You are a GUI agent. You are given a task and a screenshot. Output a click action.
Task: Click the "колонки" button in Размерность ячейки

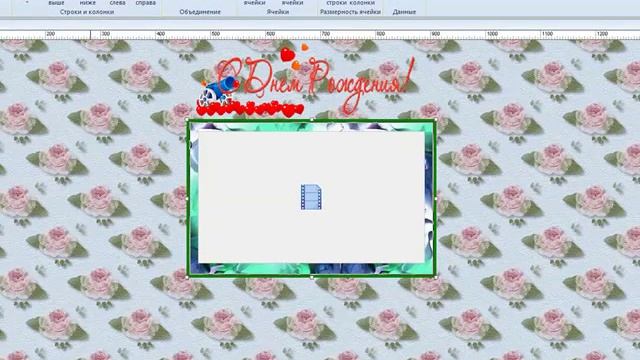coord(362,2)
